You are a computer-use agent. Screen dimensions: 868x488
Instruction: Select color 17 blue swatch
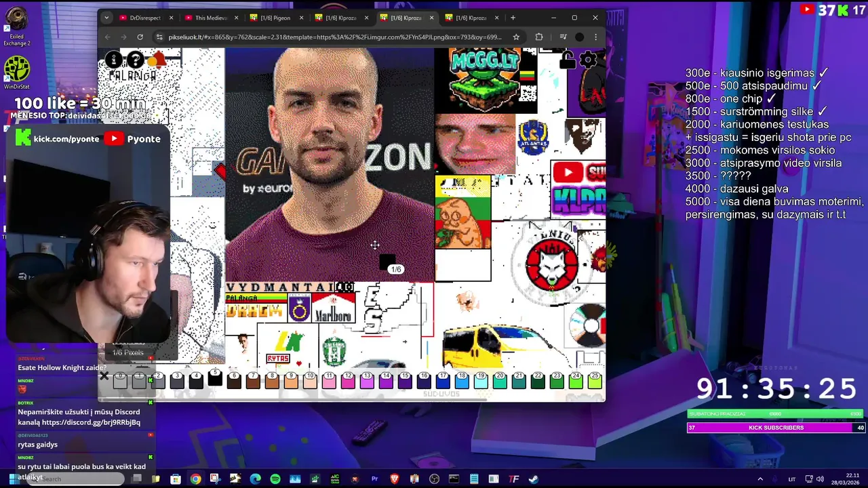pyautogui.click(x=443, y=380)
